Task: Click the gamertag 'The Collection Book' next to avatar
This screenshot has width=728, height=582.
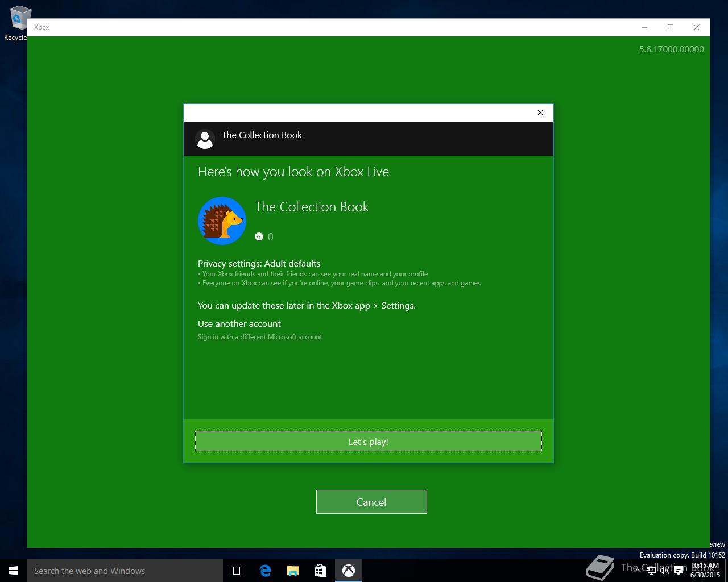Action: pos(312,207)
